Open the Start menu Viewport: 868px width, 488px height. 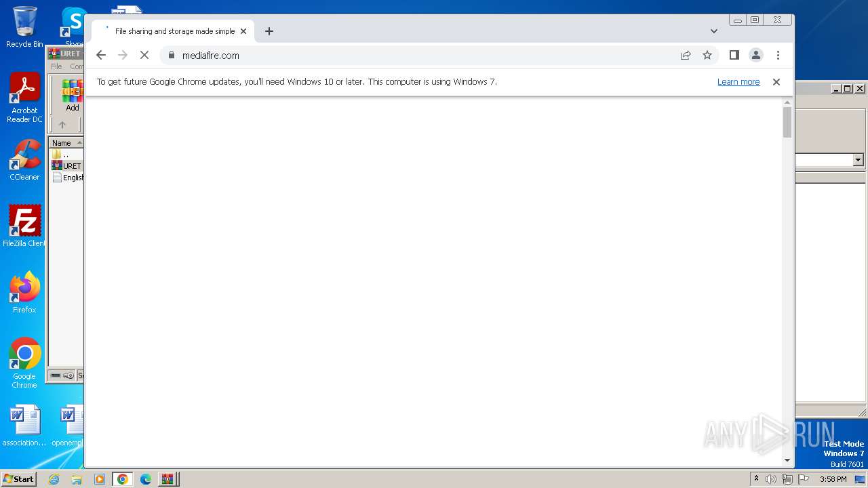pyautogui.click(x=18, y=479)
